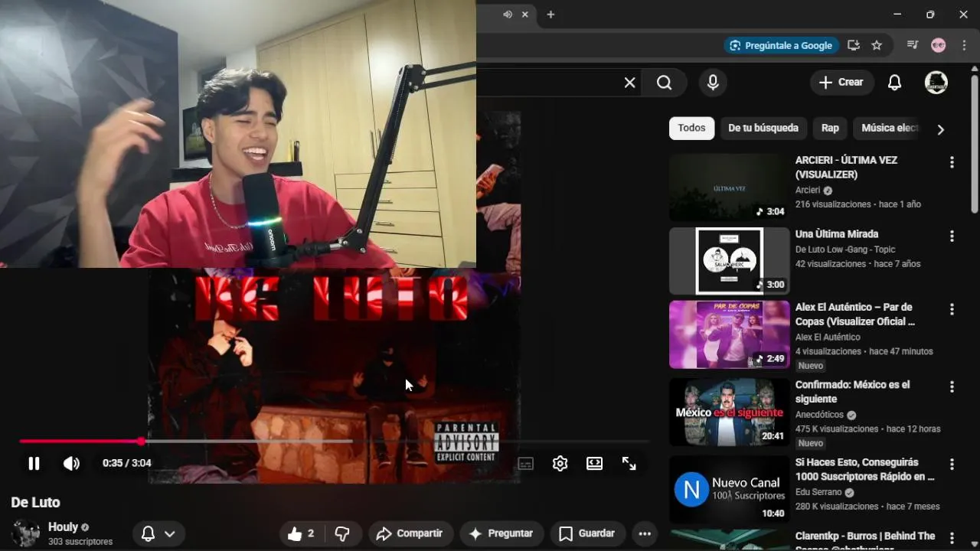The image size is (980, 551).
Task: Open the Una Última Mirada thumbnail
Action: point(729,261)
